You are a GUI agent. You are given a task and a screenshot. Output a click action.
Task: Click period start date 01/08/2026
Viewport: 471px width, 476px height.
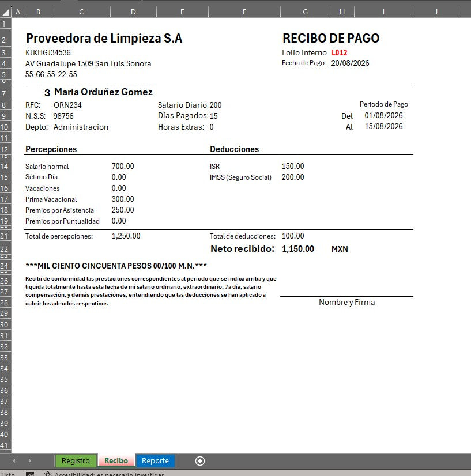[x=383, y=115]
